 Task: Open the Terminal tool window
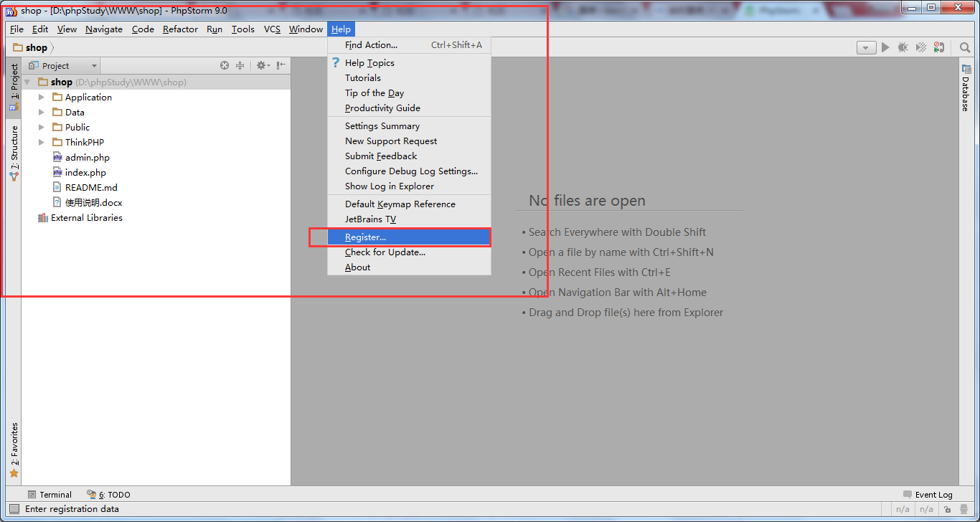click(x=50, y=494)
